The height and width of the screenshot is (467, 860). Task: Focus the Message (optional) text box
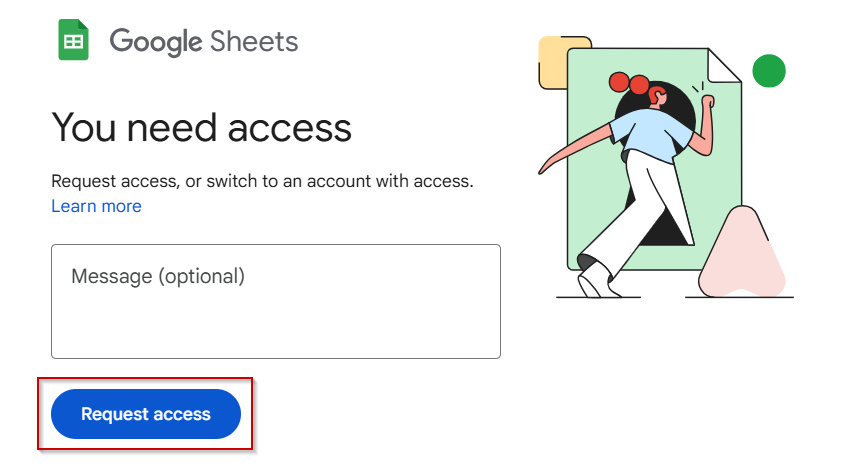[x=276, y=301]
